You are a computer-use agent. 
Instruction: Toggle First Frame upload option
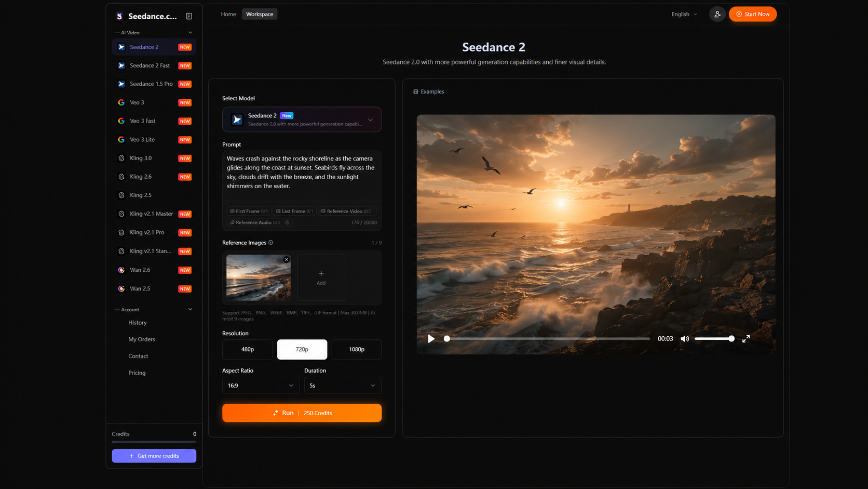(x=249, y=211)
